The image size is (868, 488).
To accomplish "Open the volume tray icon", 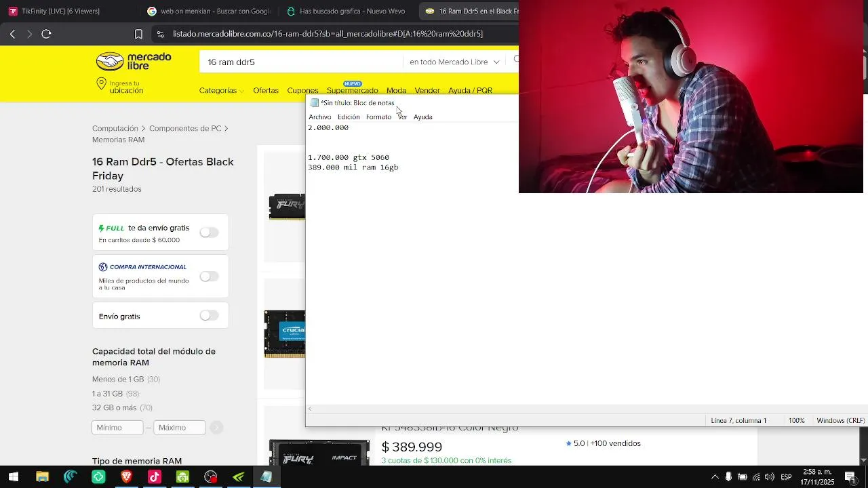I will pos(769,477).
